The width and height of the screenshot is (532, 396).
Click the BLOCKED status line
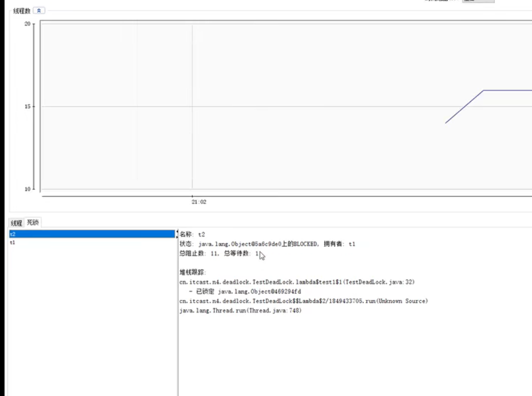(267, 243)
